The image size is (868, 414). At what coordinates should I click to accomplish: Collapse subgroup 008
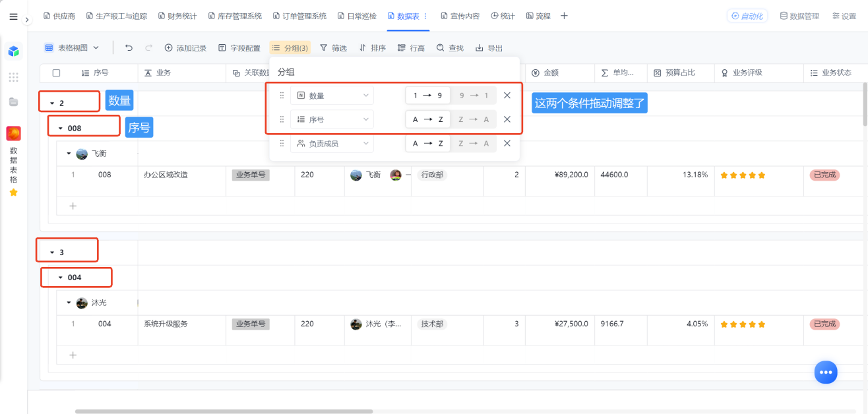61,129
